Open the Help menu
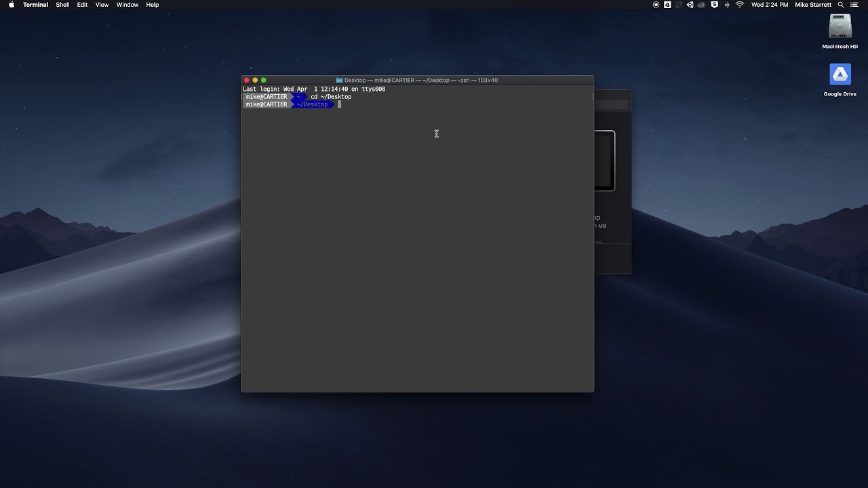Screen dimensions: 868x488 click(153, 5)
